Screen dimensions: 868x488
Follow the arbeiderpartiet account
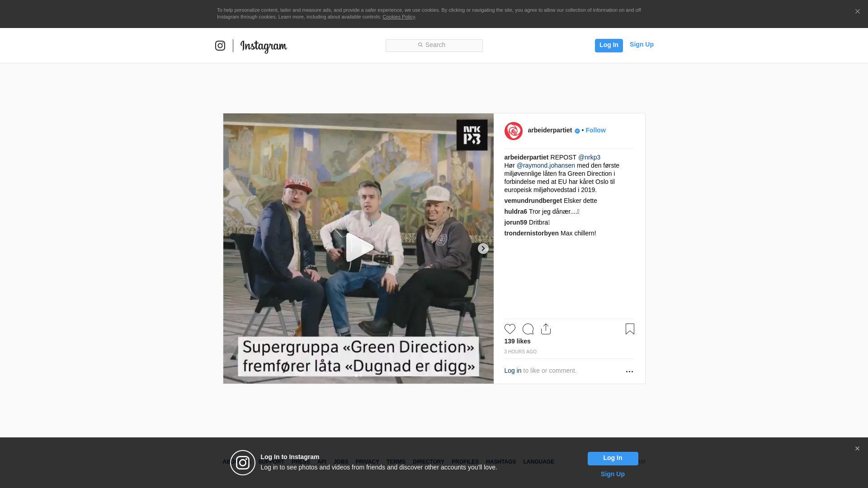(x=595, y=130)
